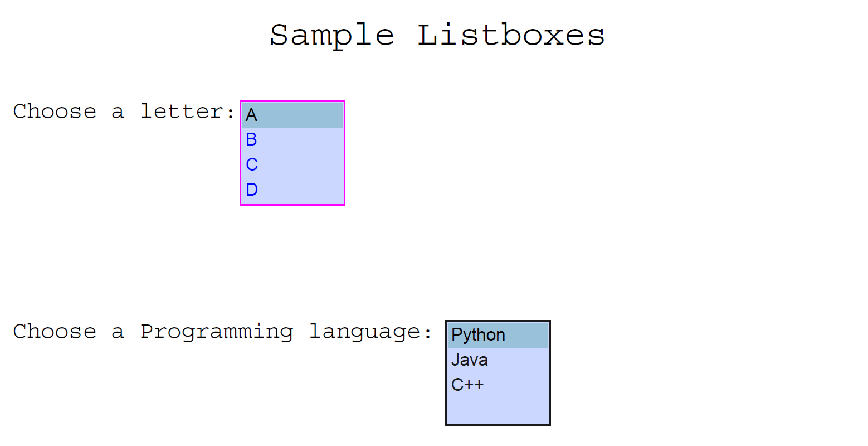Click the blue letter B text
Image resolution: width=868 pixels, height=446 pixels.
point(251,139)
